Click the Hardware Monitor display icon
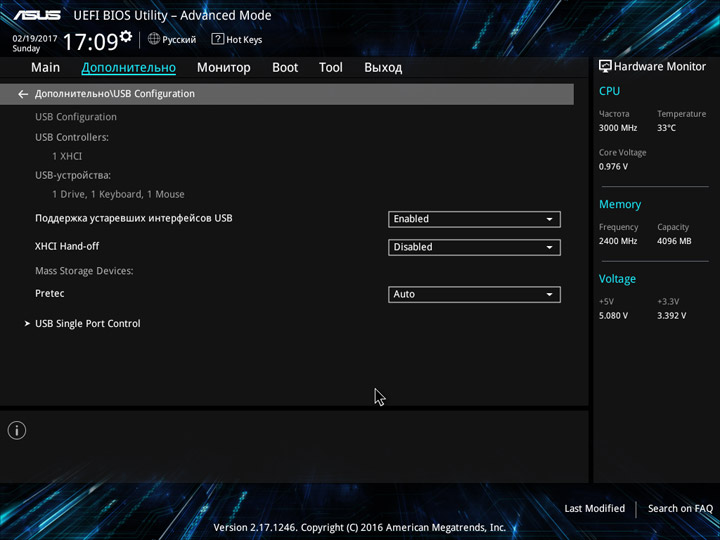720x540 pixels. point(605,66)
